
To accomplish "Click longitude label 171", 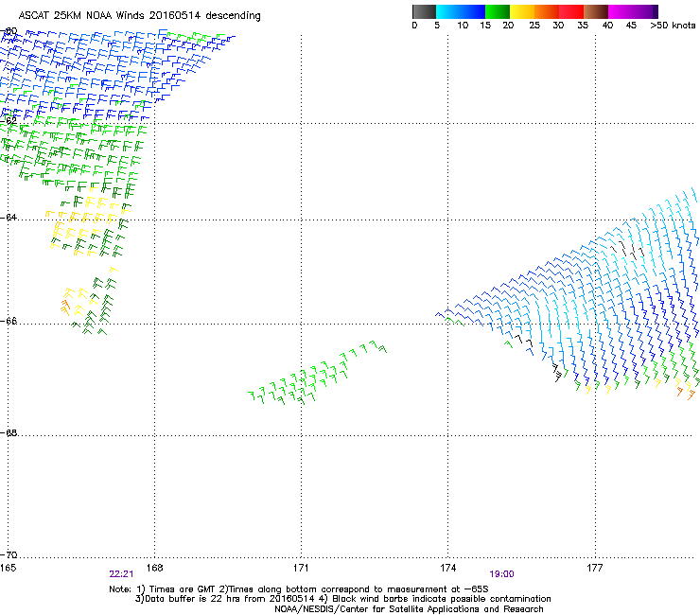I will [301, 568].
